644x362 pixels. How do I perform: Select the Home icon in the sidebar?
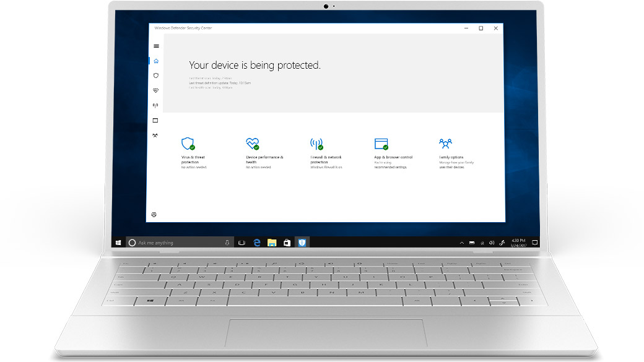(x=155, y=61)
